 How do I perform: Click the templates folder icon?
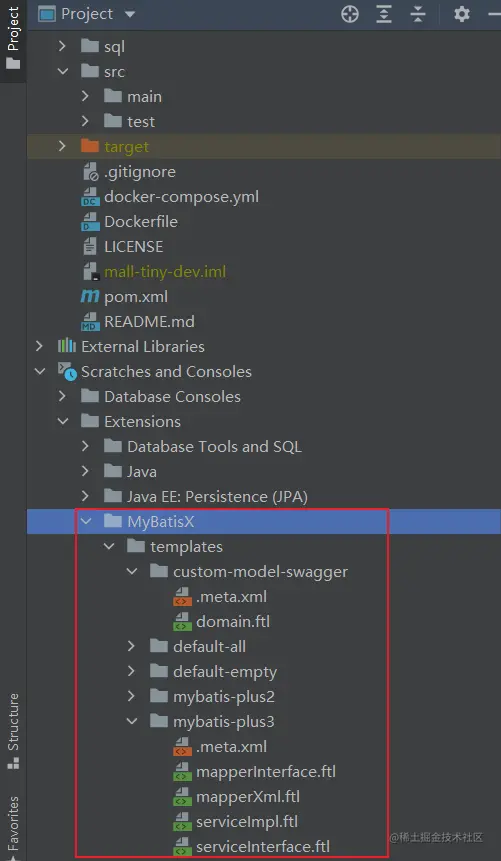[x=136, y=546]
